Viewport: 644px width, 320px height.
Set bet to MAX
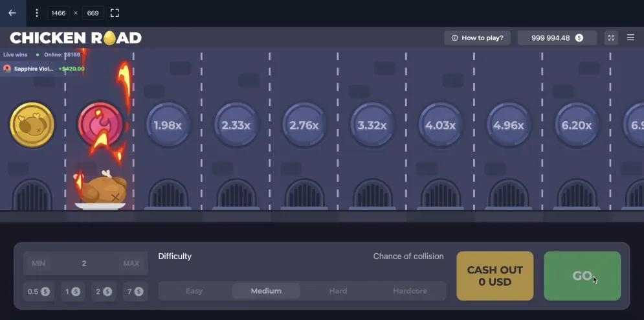[x=131, y=263]
